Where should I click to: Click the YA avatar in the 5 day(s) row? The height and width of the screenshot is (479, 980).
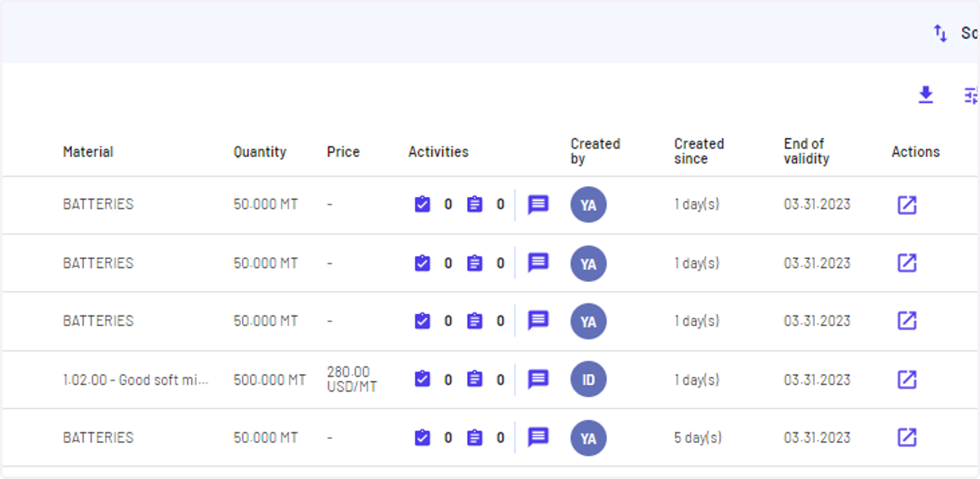click(589, 438)
